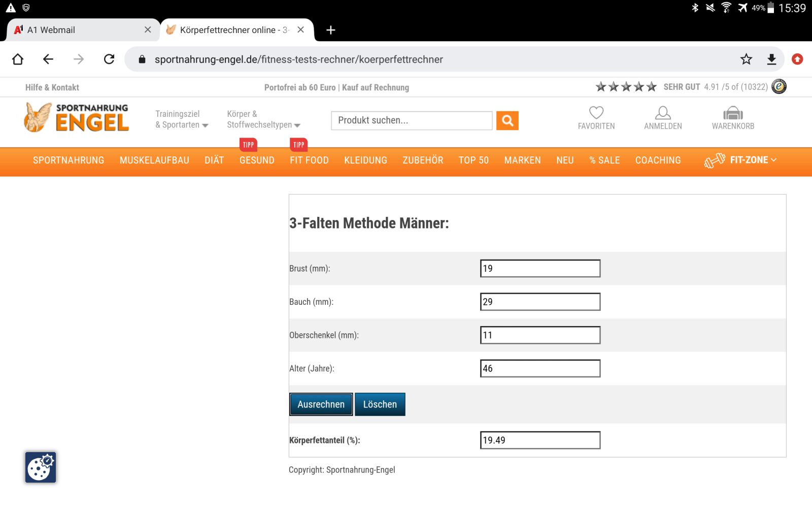Open the MUSKELAUFBAU menu item

point(154,161)
